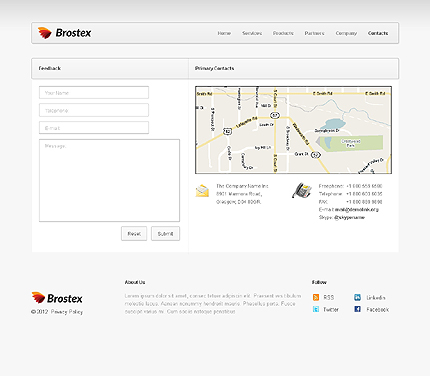Click the Facebook icon

tap(357, 309)
